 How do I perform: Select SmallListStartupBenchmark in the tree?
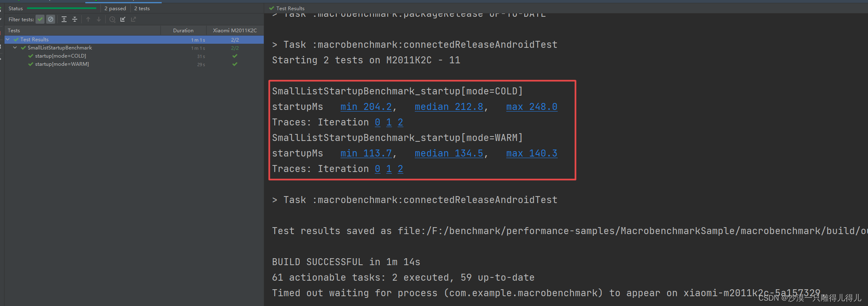60,48
